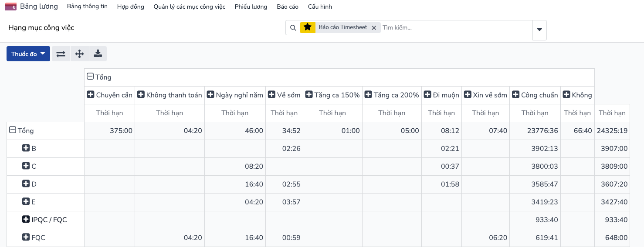The width and height of the screenshot is (644, 247).
Task: Expand row B in the pivot table
Action: [x=26, y=148]
